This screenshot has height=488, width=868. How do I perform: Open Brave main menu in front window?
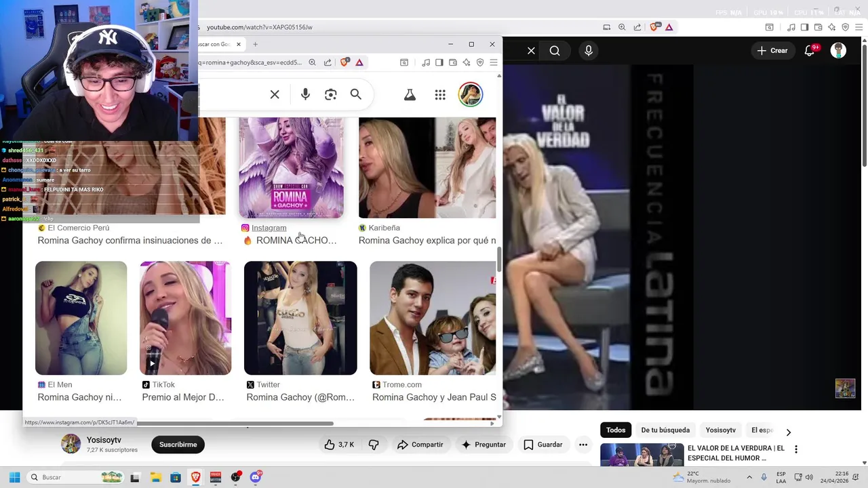494,62
